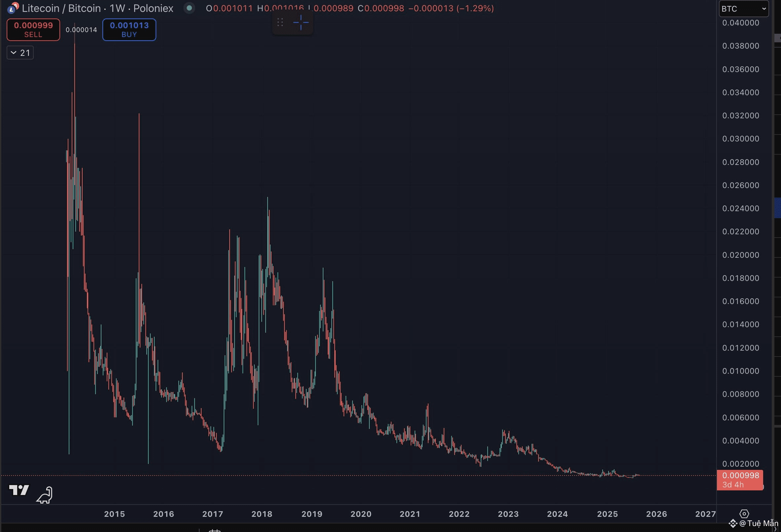The image size is (781, 532).
Task: Click the 0.002000 price scale label
Action: click(741, 464)
